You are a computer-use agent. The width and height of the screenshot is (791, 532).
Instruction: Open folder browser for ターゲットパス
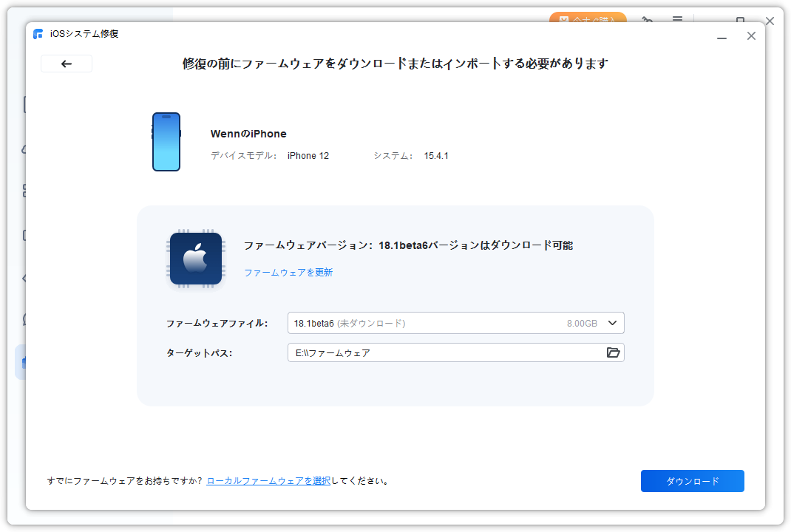[x=613, y=352]
